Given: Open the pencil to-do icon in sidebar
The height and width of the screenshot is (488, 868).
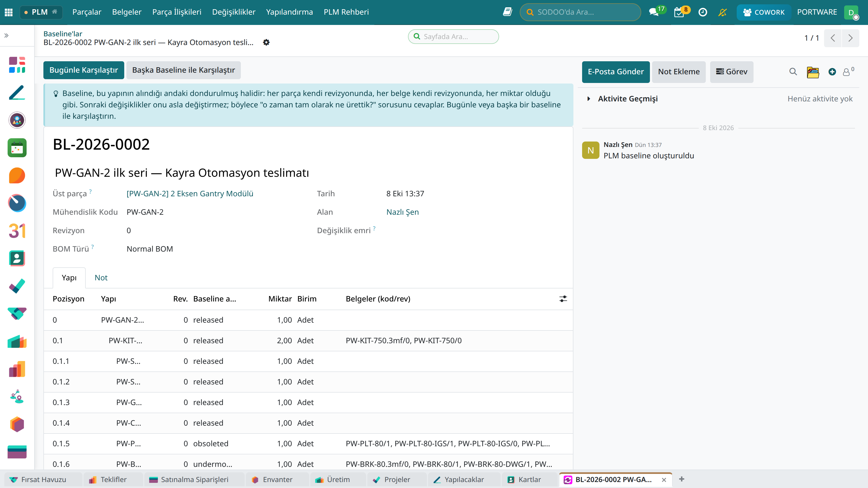Looking at the screenshot, I should pyautogui.click(x=17, y=93).
